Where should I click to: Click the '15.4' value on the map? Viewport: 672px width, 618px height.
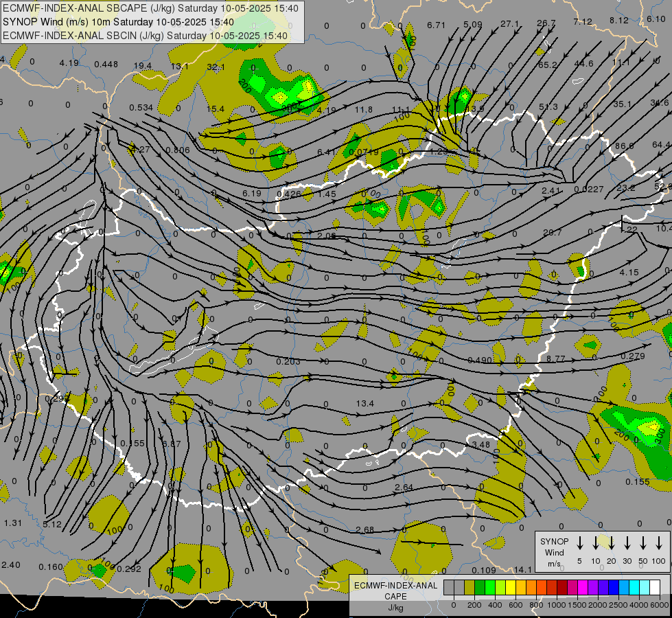(215, 109)
